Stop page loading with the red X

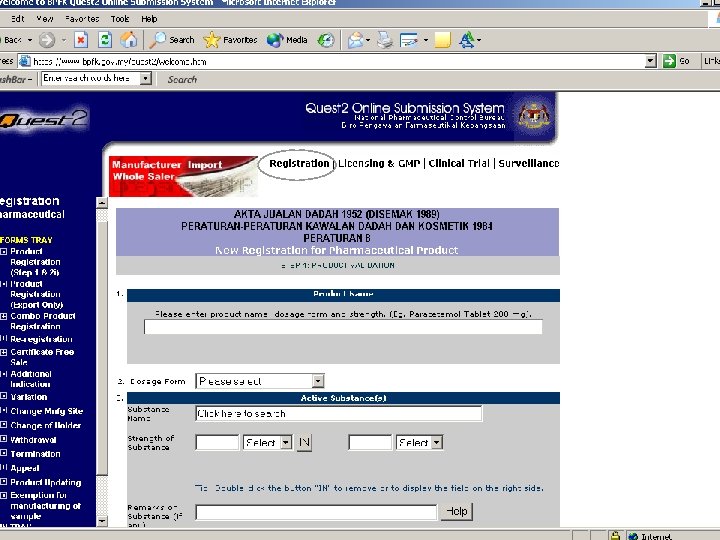(x=81, y=40)
